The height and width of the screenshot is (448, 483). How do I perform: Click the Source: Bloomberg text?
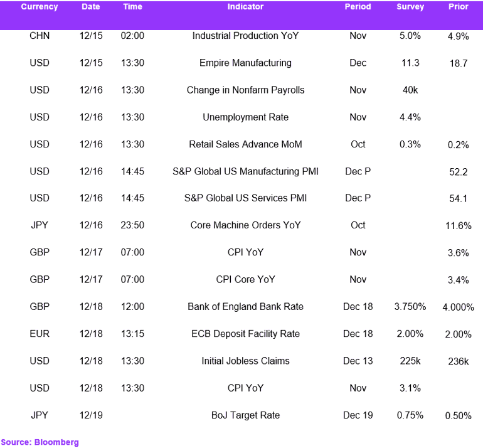point(40,442)
